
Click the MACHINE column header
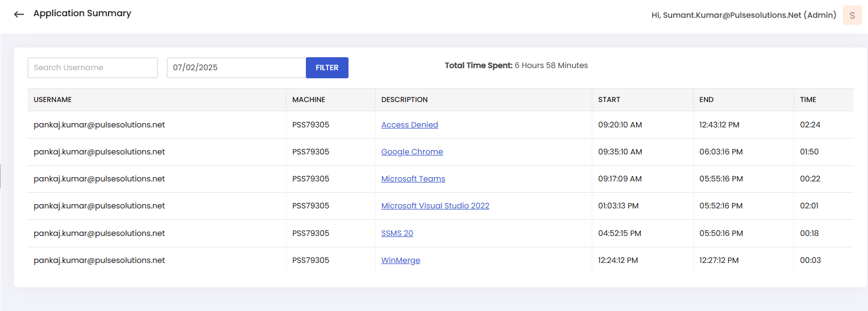coord(309,100)
